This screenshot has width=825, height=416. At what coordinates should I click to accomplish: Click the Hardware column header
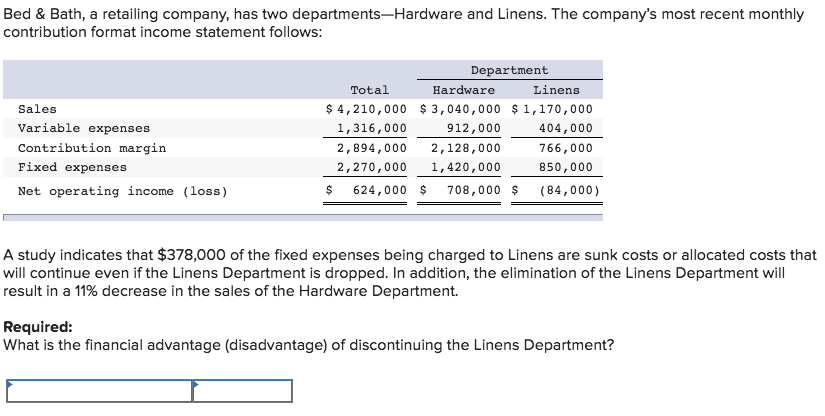point(464,90)
